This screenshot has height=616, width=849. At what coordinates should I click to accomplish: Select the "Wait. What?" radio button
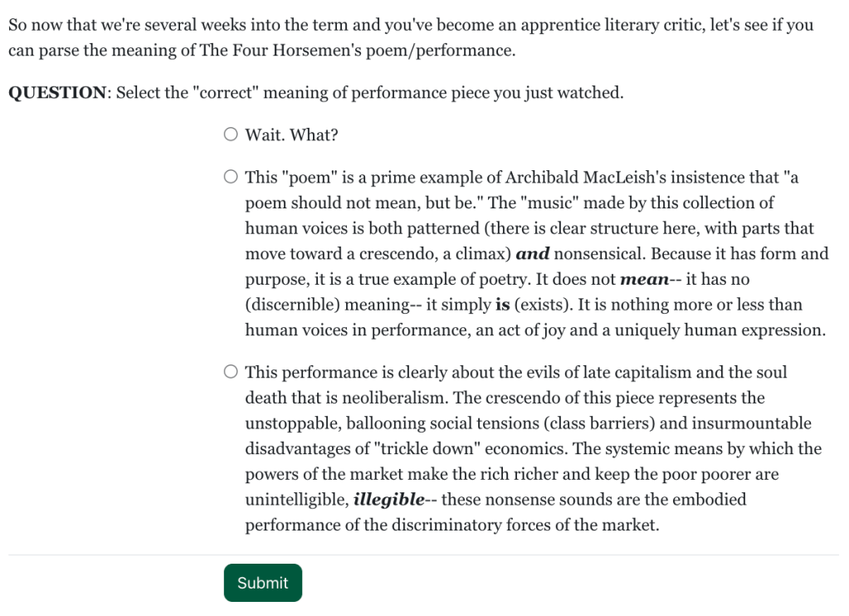[231, 134]
